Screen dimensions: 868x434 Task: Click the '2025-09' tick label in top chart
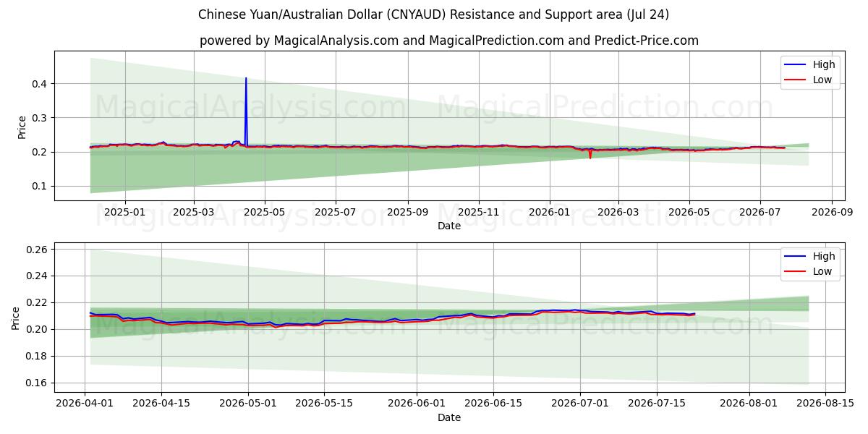pos(407,213)
